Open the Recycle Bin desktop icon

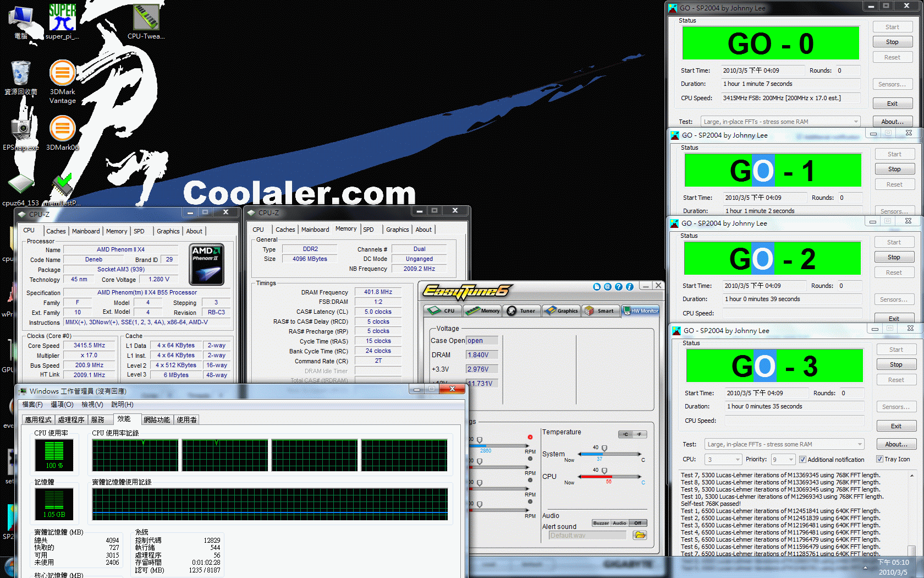(x=21, y=77)
